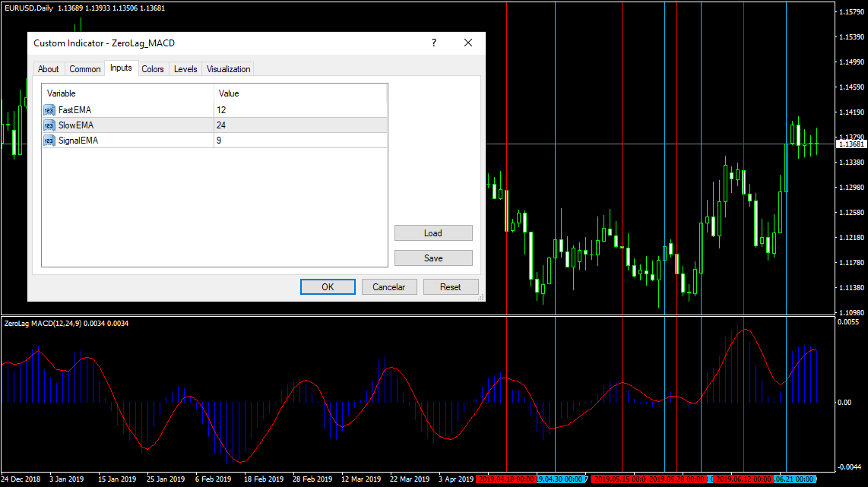
Task: Edit the SignalEMA value 9
Action: (x=300, y=141)
